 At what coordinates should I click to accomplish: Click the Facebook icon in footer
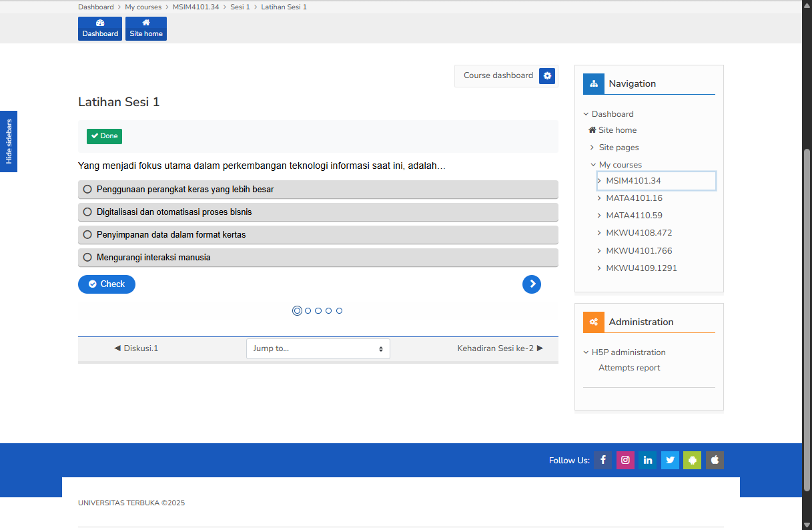tap(602, 460)
